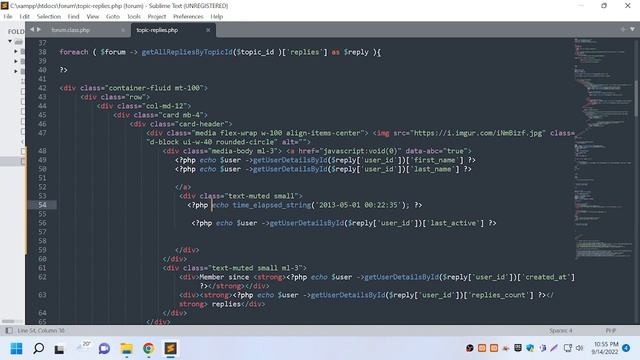
Task: Open the weather widget on the taskbar
Action: (x=83, y=347)
